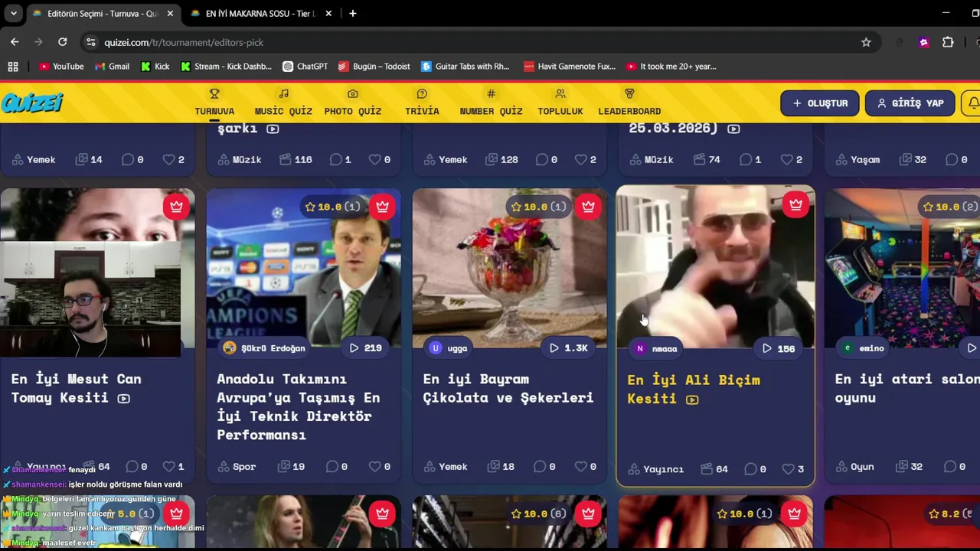Screen dimensions: 980x551
Task: Click the Oluştur button
Action: [820, 103]
